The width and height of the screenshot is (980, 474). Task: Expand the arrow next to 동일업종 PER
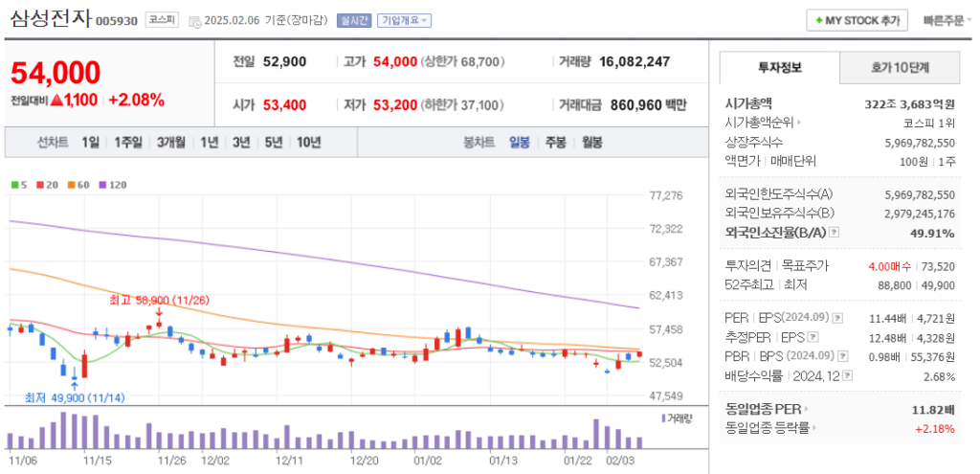coord(805,410)
